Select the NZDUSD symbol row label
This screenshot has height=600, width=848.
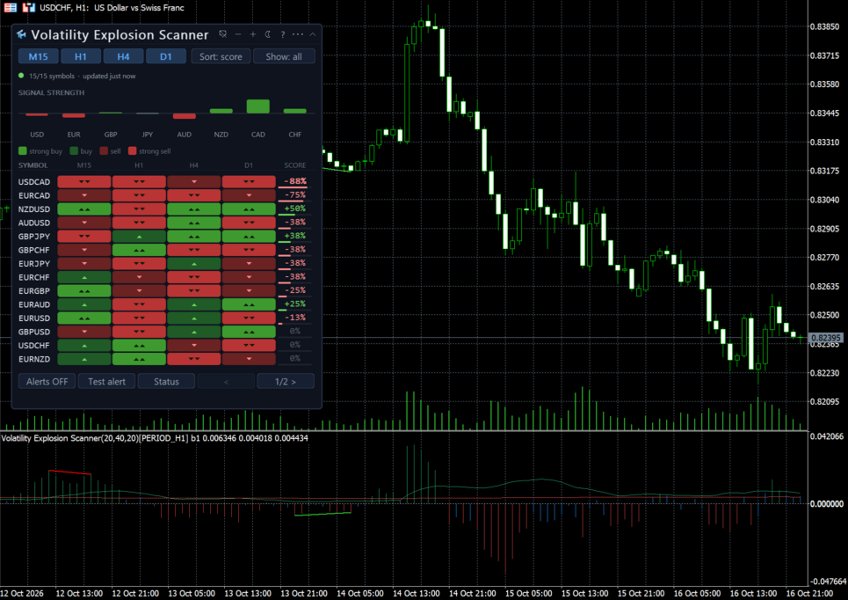point(34,209)
